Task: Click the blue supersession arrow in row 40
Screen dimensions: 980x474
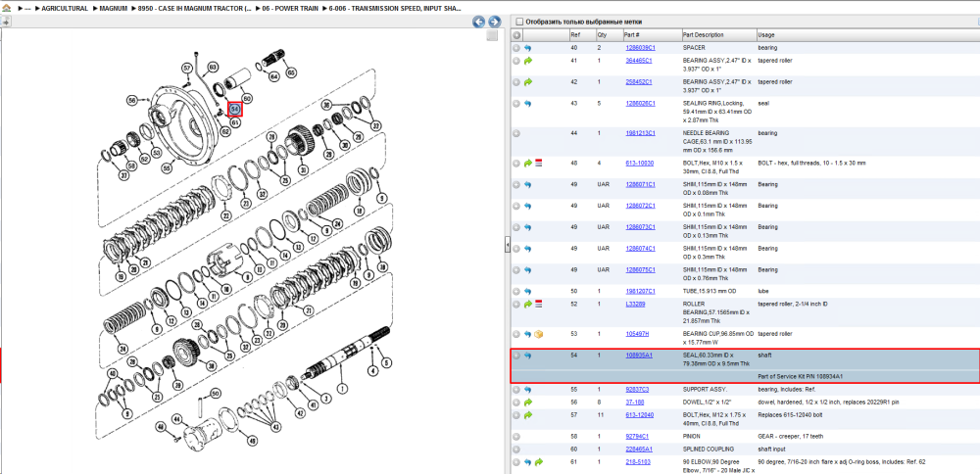Action: pyautogui.click(x=527, y=47)
